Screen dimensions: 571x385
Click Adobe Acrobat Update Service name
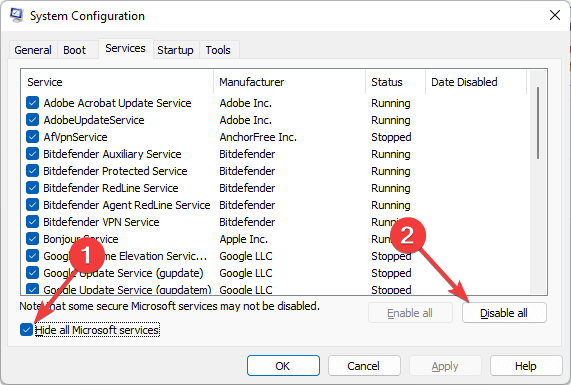coord(117,103)
